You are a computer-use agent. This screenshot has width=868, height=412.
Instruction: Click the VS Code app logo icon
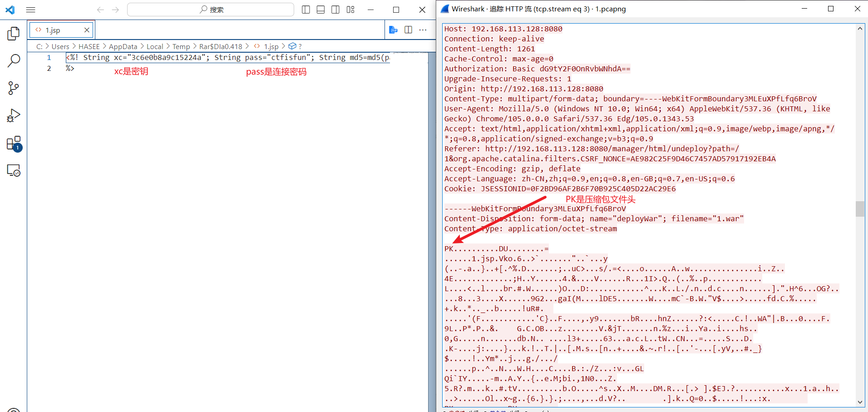pyautogui.click(x=10, y=10)
